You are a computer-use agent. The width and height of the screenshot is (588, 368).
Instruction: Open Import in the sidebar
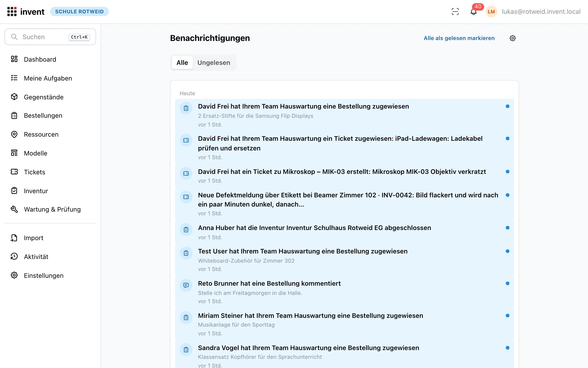pos(50,238)
